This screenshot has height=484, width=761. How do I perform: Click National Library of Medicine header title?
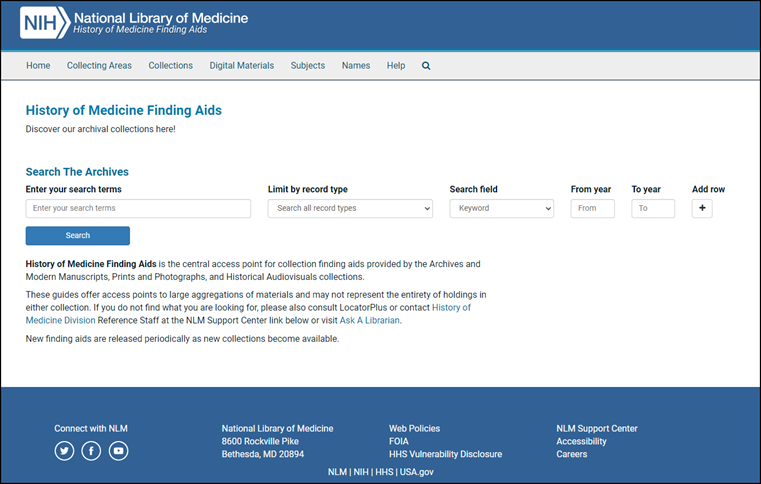161,18
